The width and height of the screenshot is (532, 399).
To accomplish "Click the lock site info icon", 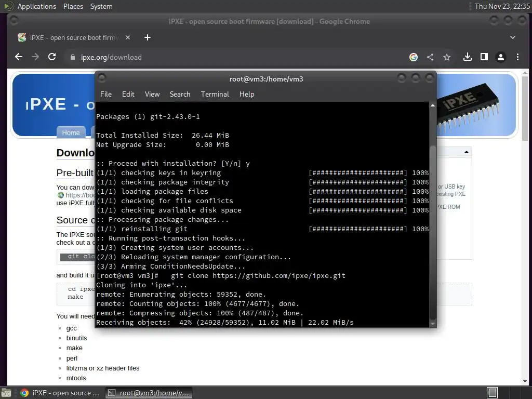I will [73, 57].
